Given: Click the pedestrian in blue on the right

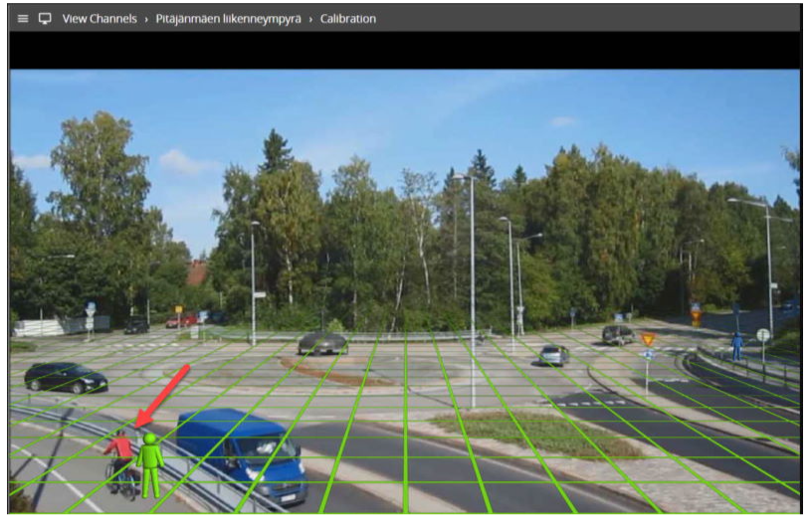Looking at the screenshot, I should point(737,345).
